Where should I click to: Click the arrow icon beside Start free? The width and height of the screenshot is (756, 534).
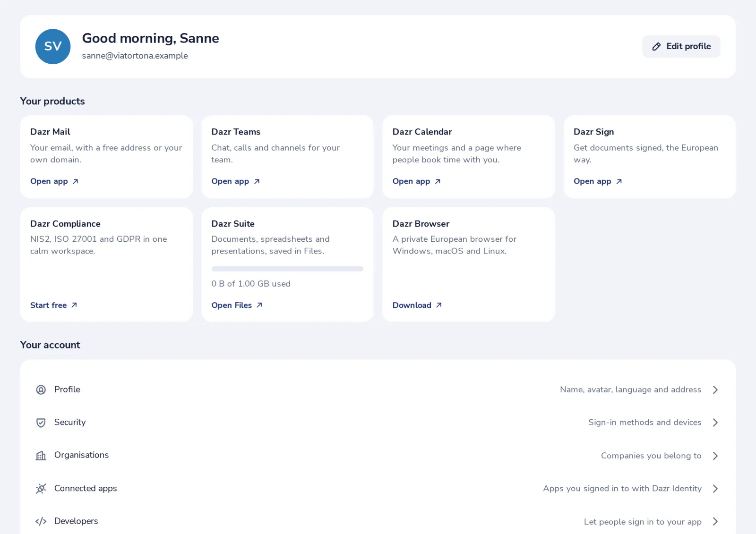74,305
